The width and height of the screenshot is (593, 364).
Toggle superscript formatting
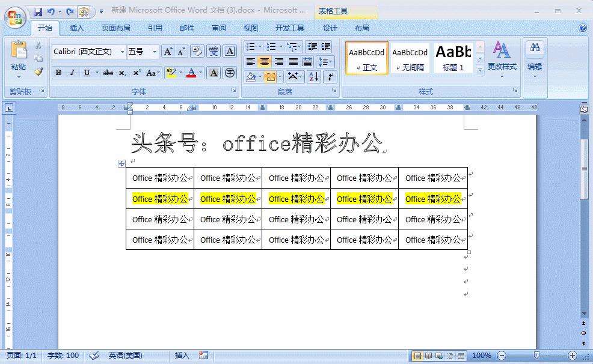137,73
